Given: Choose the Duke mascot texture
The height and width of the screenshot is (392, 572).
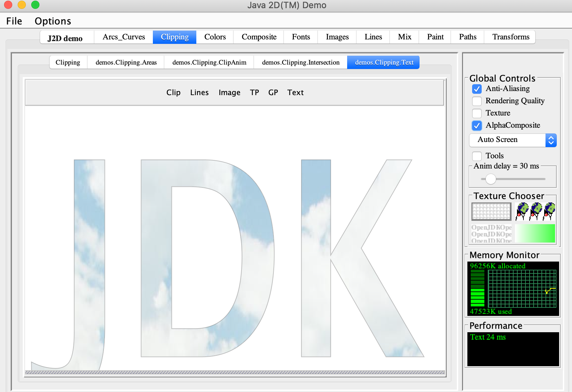Looking at the screenshot, I should click(535, 212).
